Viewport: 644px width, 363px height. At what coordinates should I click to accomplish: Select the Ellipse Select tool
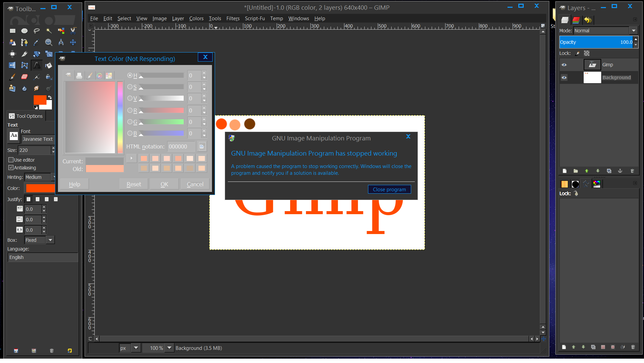pos(25,31)
